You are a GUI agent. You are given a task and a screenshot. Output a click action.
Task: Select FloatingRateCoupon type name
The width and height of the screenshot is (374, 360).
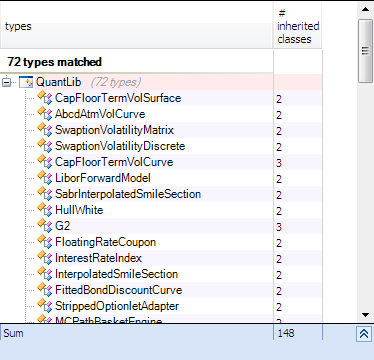click(105, 242)
